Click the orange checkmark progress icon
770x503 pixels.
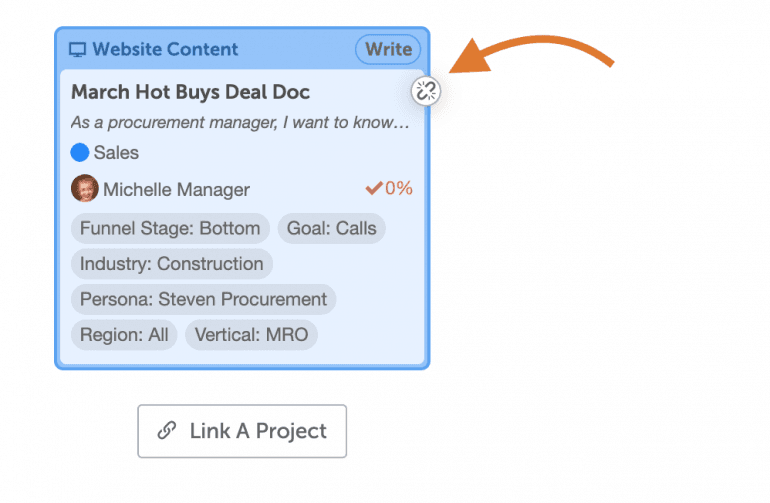[374, 188]
